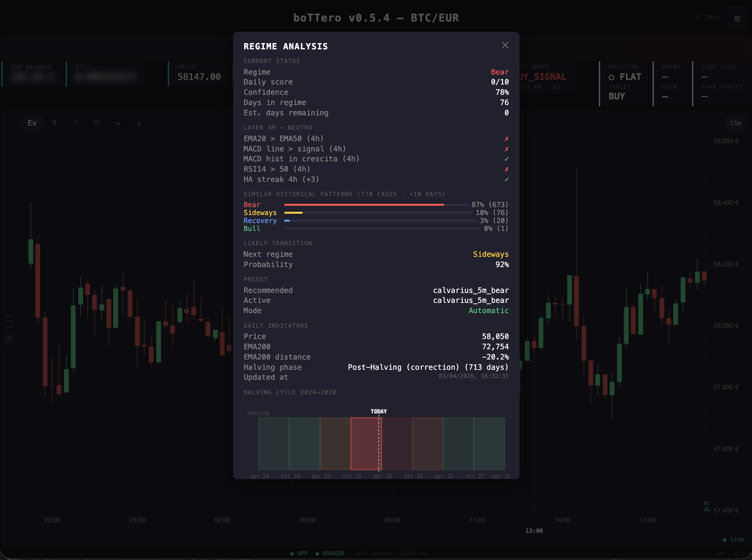
Task: Select the Ev chart overlay button
Action: (x=32, y=123)
